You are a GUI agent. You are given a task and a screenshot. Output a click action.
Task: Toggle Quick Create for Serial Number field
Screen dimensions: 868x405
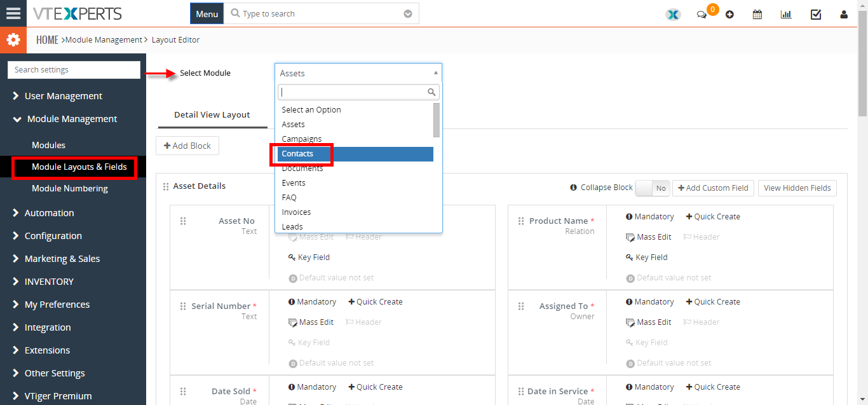[x=376, y=302]
